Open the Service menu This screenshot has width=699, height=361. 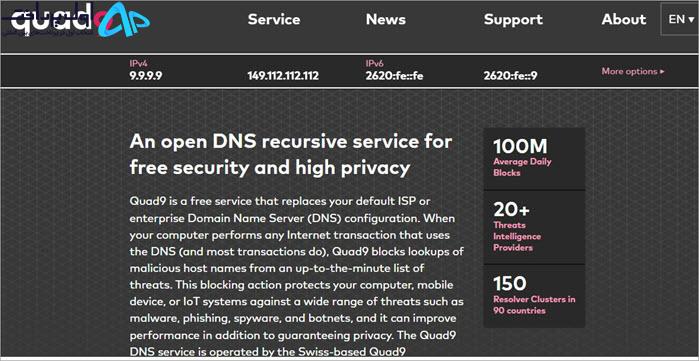coord(274,20)
